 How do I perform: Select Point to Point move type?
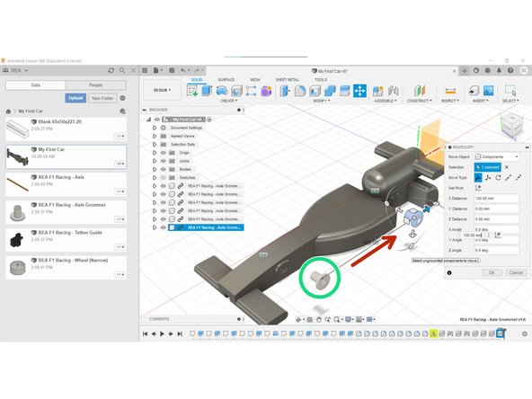[509, 177]
